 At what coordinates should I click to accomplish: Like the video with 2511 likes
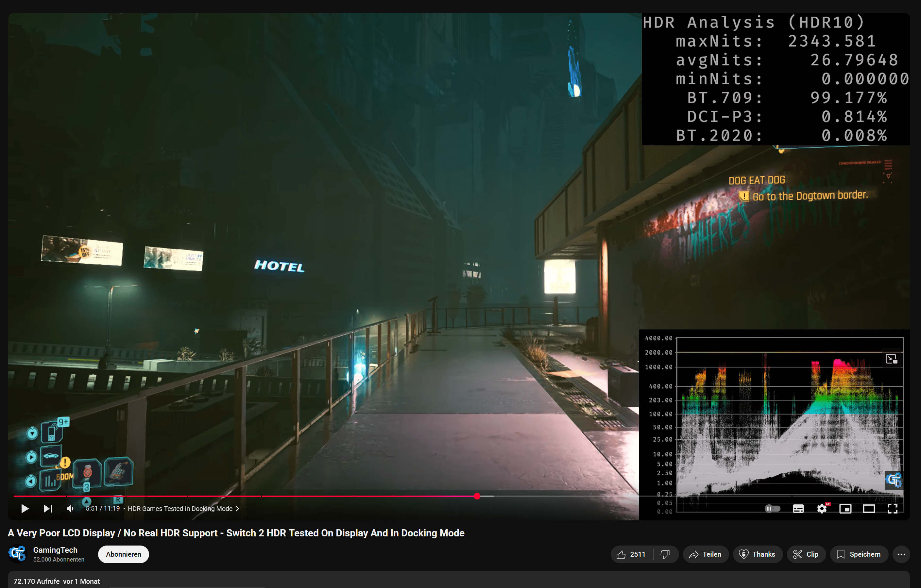[x=631, y=554]
